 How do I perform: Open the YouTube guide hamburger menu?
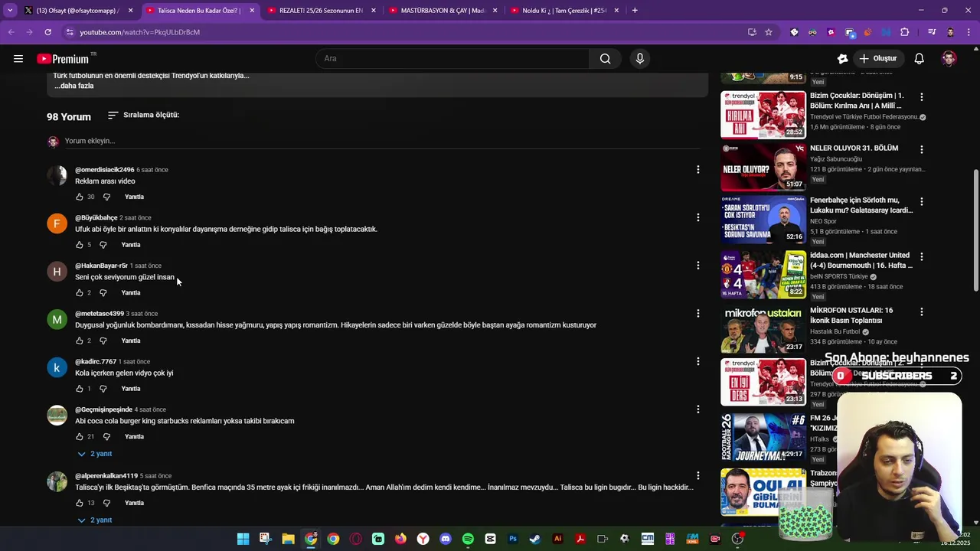(18, 59)
